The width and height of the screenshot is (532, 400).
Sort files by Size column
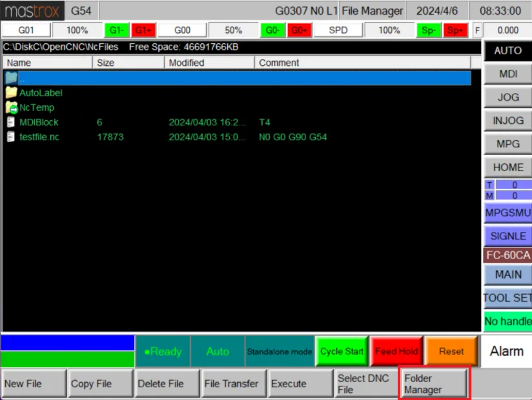[x=128, y=63]
